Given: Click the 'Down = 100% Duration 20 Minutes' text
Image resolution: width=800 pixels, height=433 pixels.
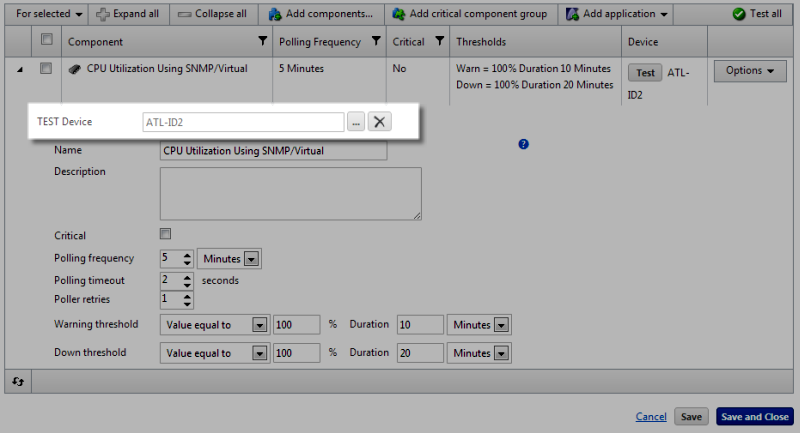Looking at the screenshot, I should [535, 85].
